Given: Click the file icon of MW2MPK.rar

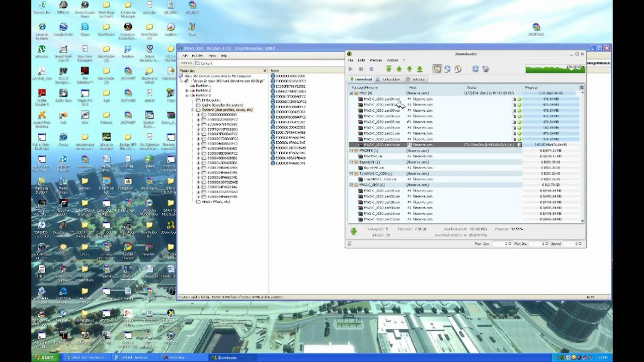Looking at the screenshot, I should [x=360, y=156].
